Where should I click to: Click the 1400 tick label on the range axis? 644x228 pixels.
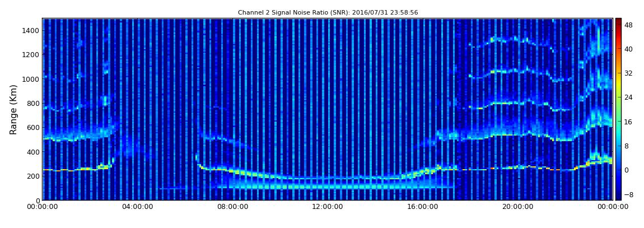pyautogui.click(x=31, y=30)
